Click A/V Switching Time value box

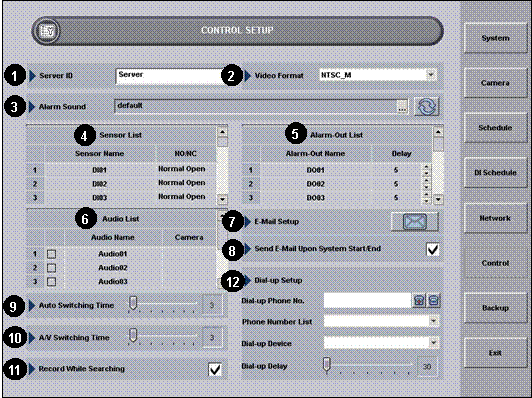pyautogui.click(x=212, y=338)
